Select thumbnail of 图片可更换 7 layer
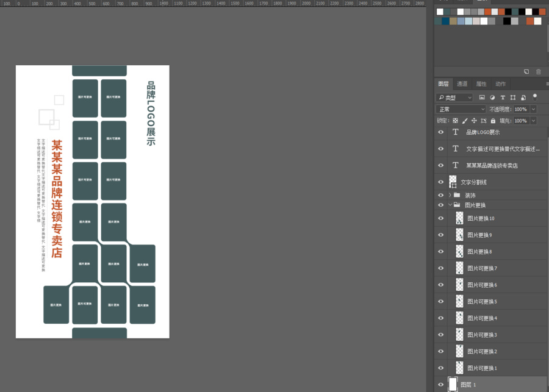The image size is (549, 392). [459, 268]
